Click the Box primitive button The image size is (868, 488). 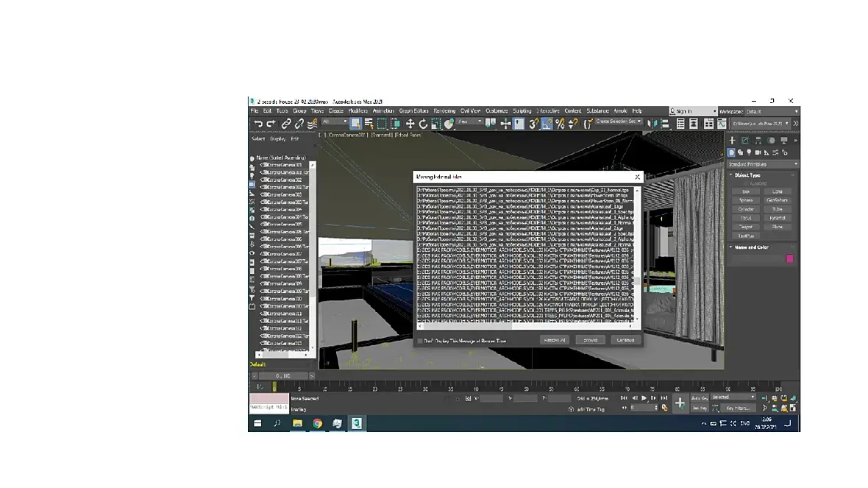tap(746, 191)
